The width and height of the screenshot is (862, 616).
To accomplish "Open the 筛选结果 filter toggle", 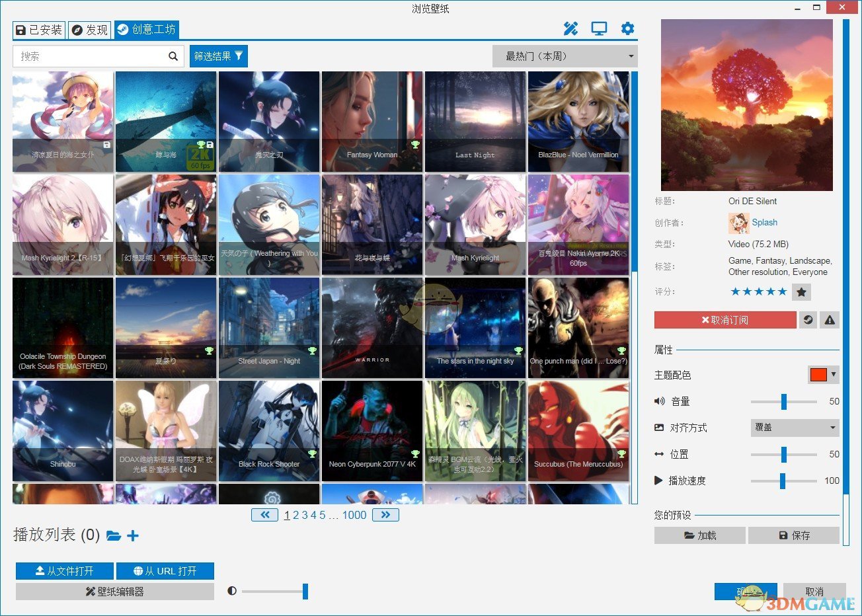I will [x=218, y=56].
